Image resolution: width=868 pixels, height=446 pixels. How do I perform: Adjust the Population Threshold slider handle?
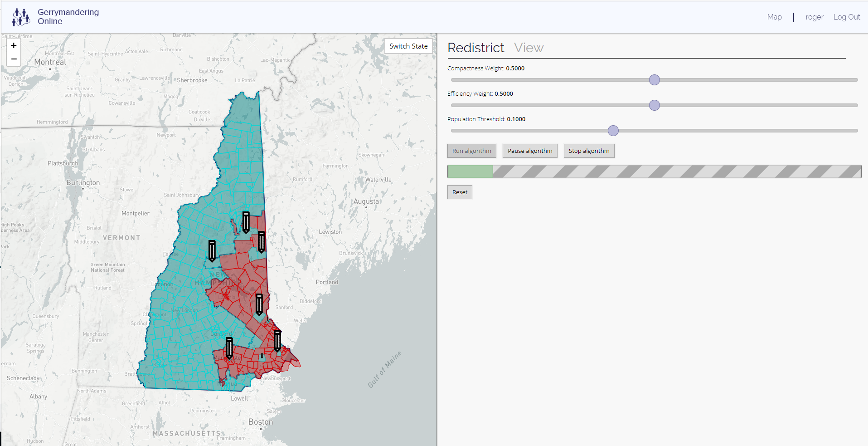click(613, 131)
